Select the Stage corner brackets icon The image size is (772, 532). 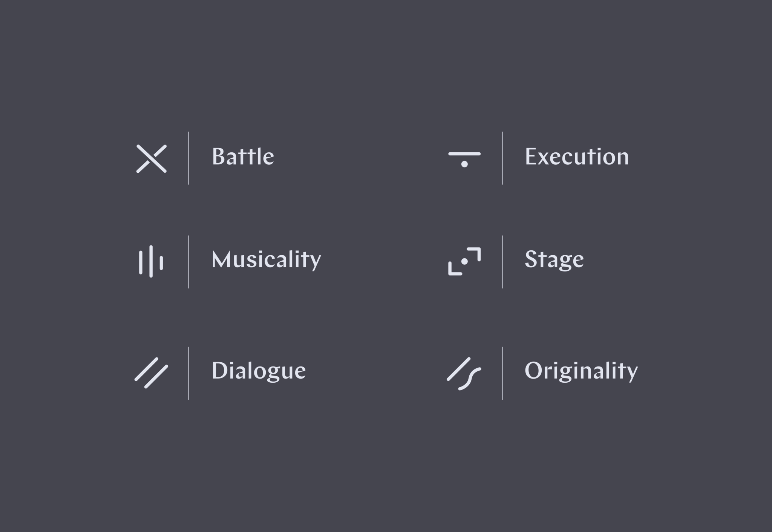464,261
